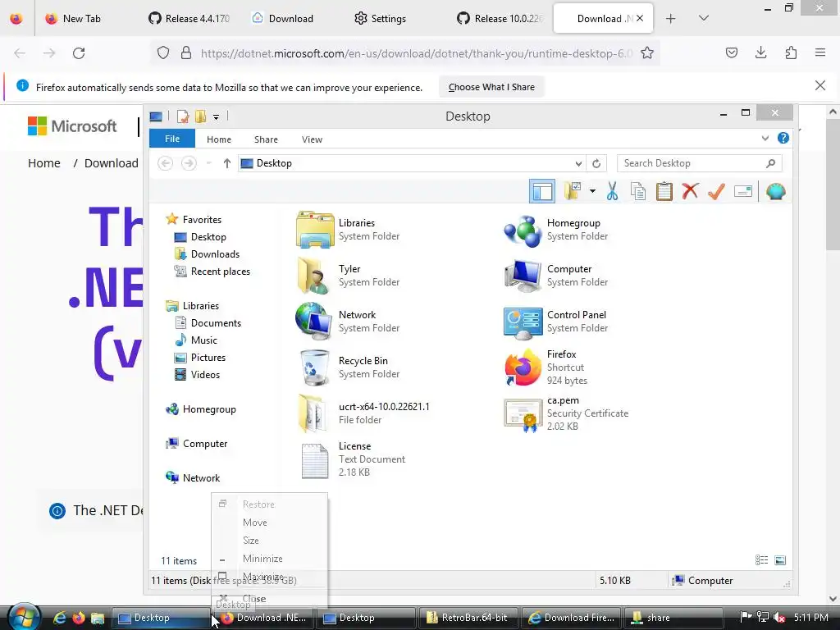Dismiss the Firefox data notification bar

click(x=819, y=85)
